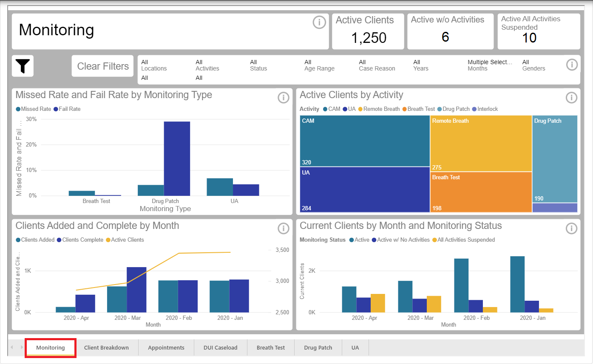This screenshot has width=593, height=364.
Task: Click the tab scroll left arrow
Action: pos(12,347)
